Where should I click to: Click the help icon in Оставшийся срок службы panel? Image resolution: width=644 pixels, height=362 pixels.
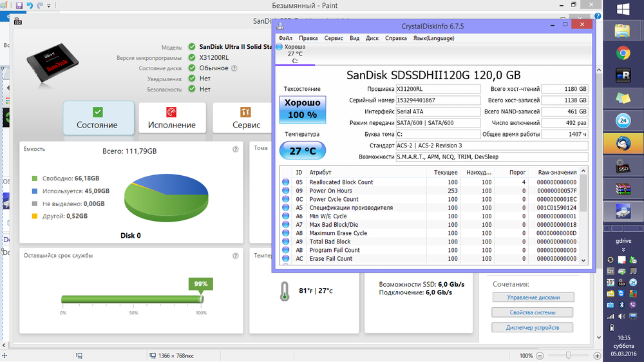click(235, 256)
